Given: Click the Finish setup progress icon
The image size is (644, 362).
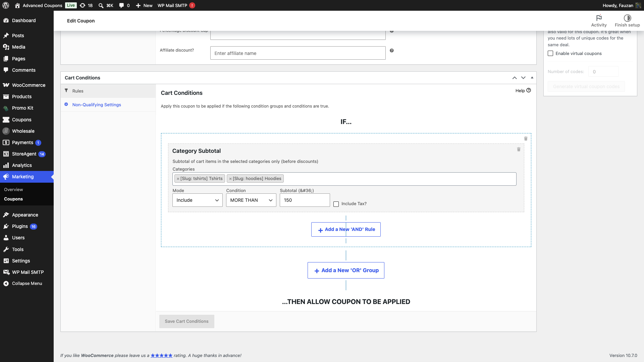Looking at the screenshot, I should 627,18.
